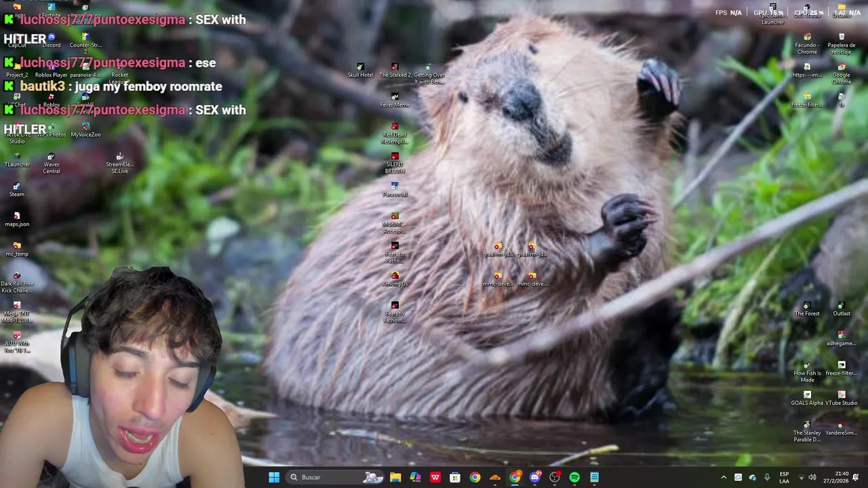Select the Waves Central shortcut

52,163
